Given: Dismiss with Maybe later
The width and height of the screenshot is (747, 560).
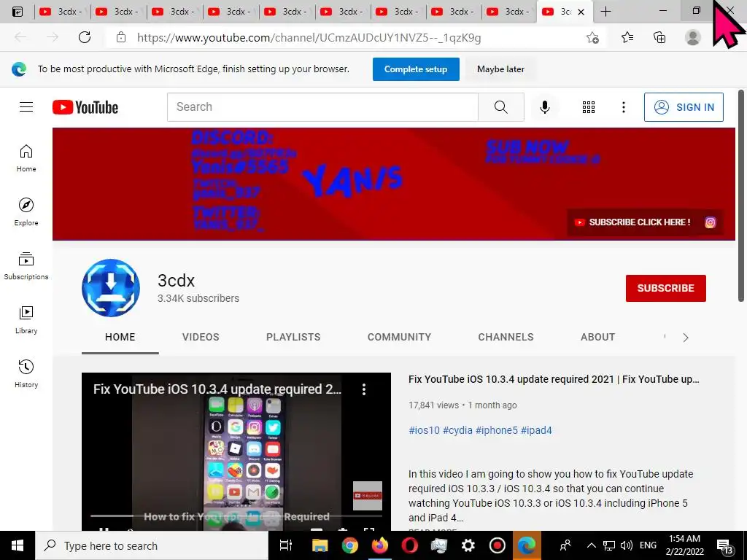Looking at the screenshot, I should (500, 69).
